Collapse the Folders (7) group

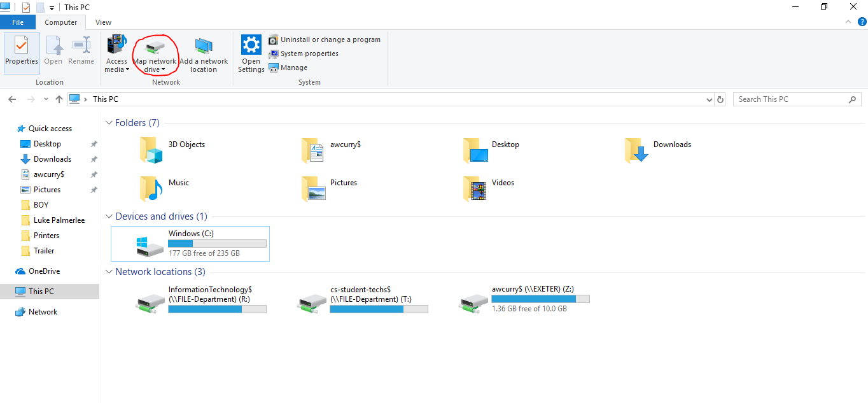pyautogui.click(x=109, y=123)
